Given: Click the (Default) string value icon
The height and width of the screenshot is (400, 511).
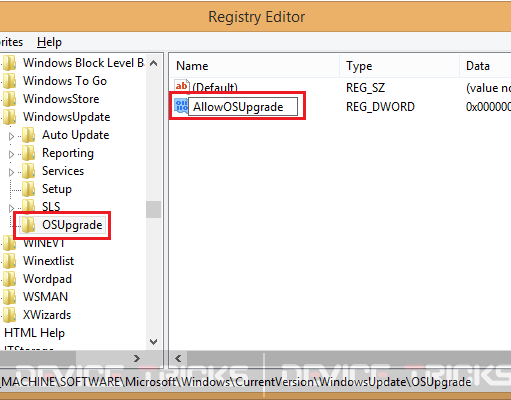Looking at the screenshot, I should [x=182, y=86].
